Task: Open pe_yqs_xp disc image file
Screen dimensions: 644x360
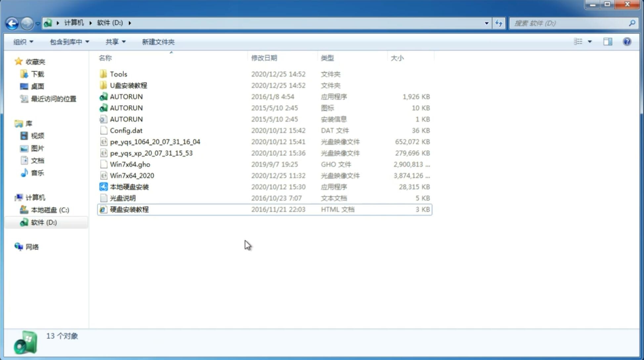Action: pyautogui.click(x=151, y=153)
